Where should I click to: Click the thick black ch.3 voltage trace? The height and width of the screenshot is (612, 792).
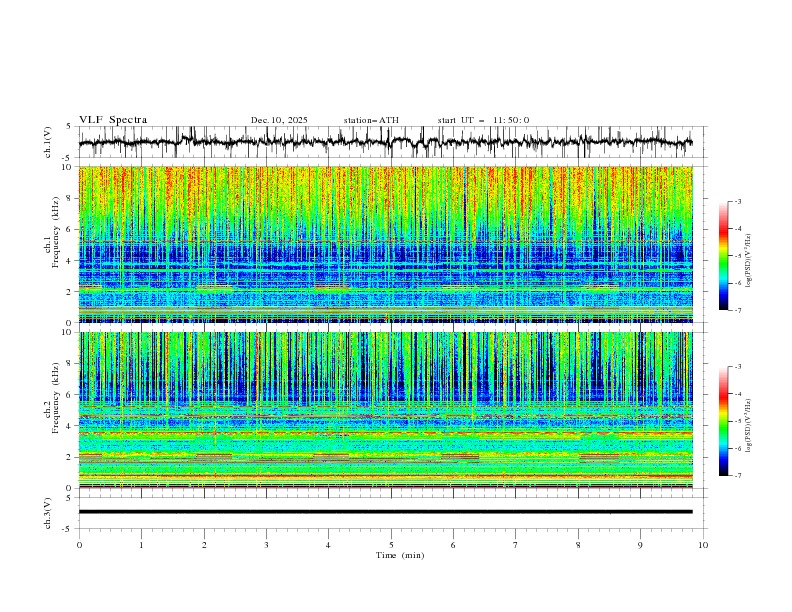pyautogui.click(x=385, y=512)
